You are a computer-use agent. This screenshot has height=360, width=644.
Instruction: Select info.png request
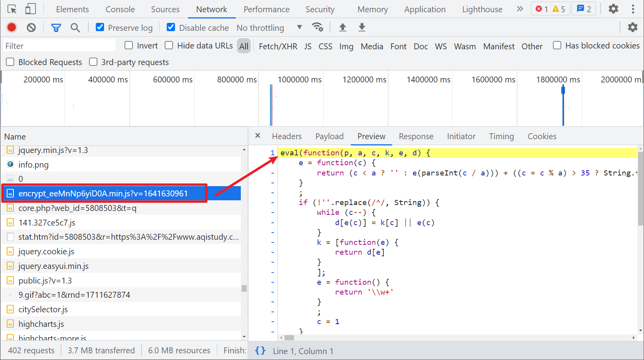tap(121, 164)
